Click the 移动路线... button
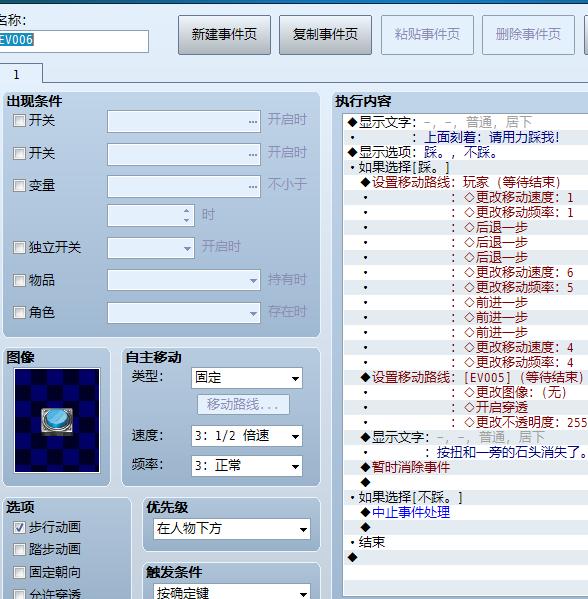 click(x=243, y=404)
